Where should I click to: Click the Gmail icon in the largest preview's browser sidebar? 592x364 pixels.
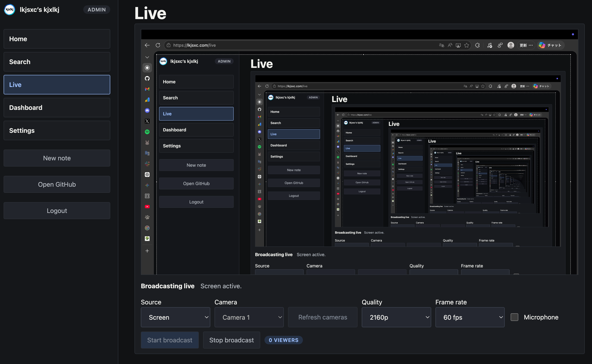click(x=147, y=89)
